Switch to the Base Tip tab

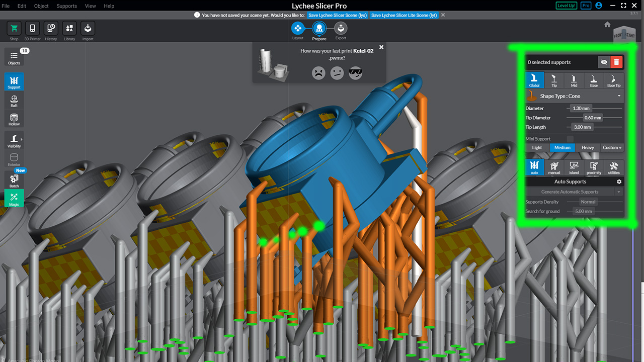tap(614, 80)
